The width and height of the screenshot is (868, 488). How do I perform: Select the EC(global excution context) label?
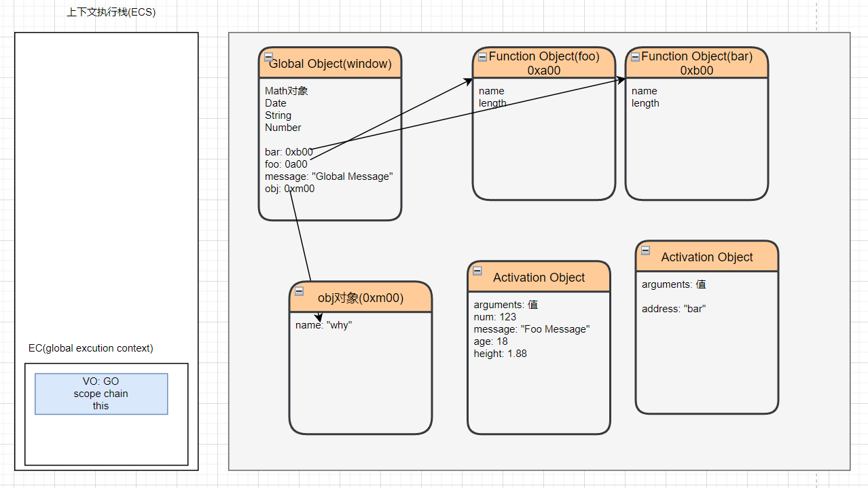(x=91, y=348)
